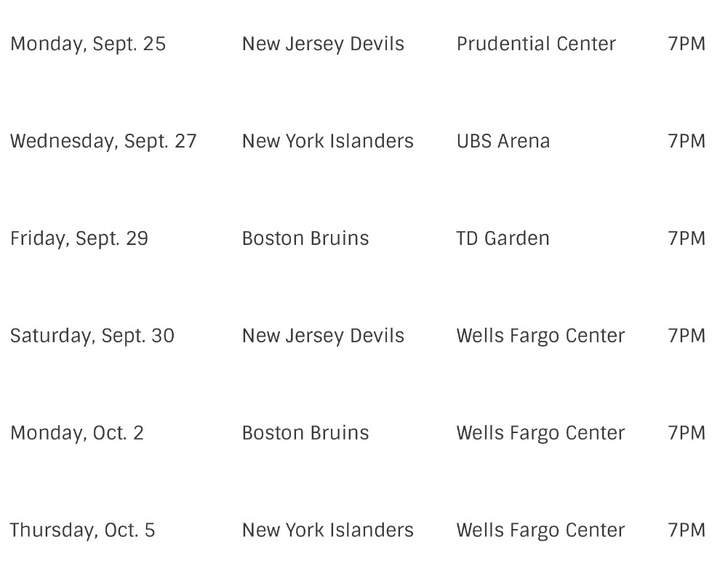This screenshot has width=728, height=577.
Task: Select New Jersey Devils in Sept. 25 row
Action: click(323, 44)
